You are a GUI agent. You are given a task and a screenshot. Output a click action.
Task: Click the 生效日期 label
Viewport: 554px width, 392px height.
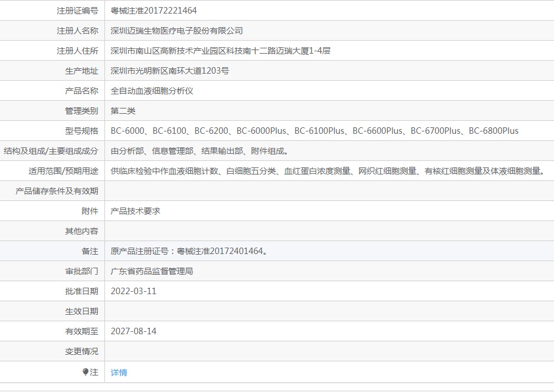81,311
